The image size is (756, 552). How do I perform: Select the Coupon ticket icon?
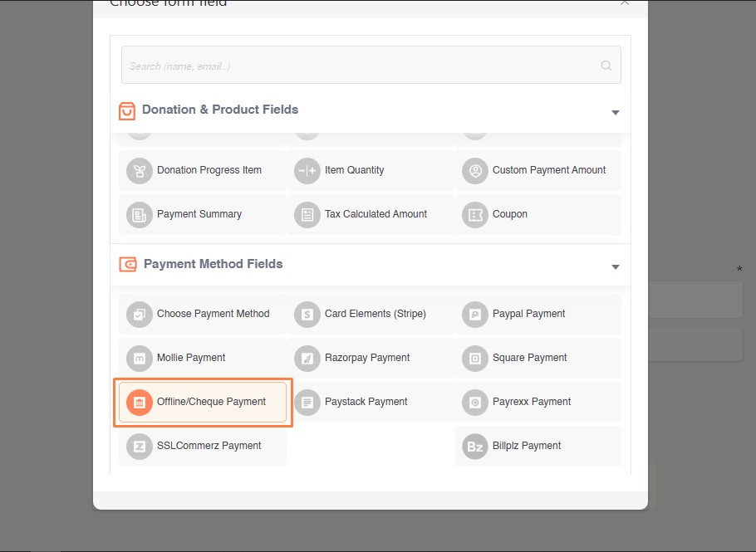point(475,214)
